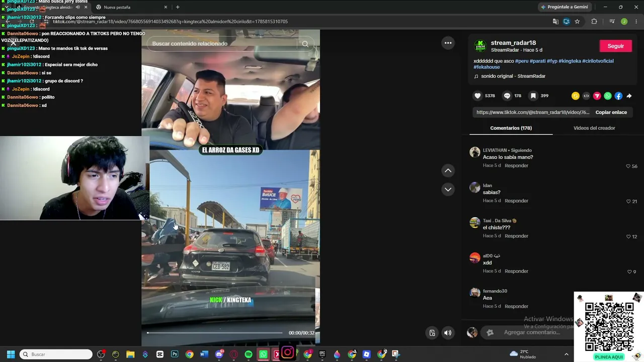This screenshot has width=644, height=362.
Task: Switch to the Videos del creador tab
Action: click(594, 128)
